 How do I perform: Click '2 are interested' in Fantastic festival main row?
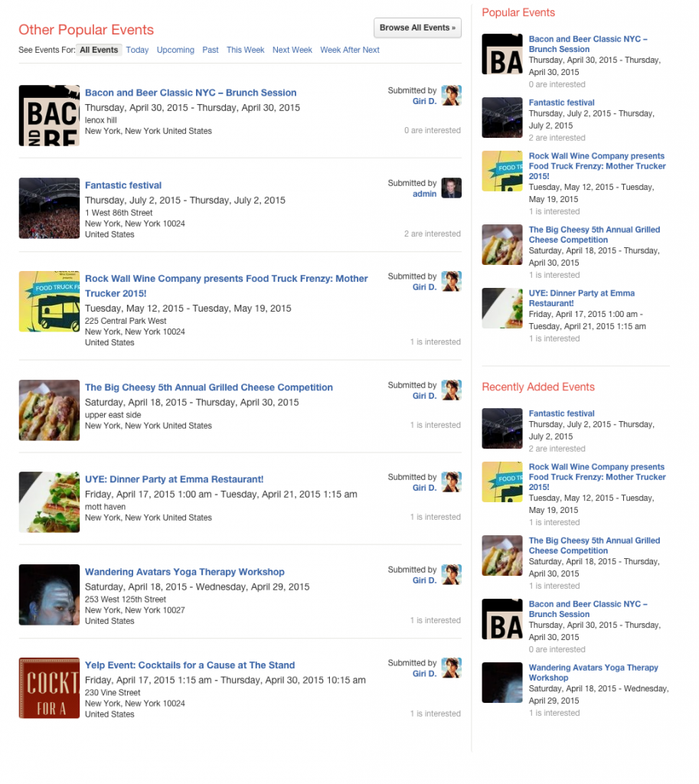pos(433,234)
